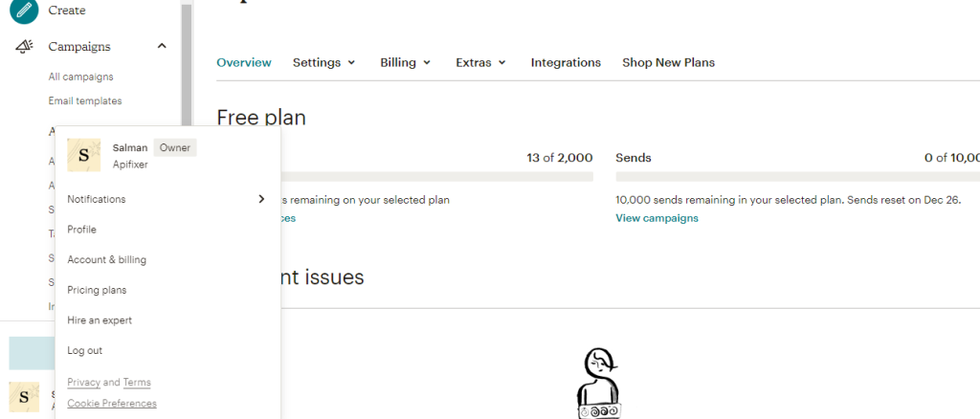Click Hire an expert option

pyautogui.click(x=100, y=320)
